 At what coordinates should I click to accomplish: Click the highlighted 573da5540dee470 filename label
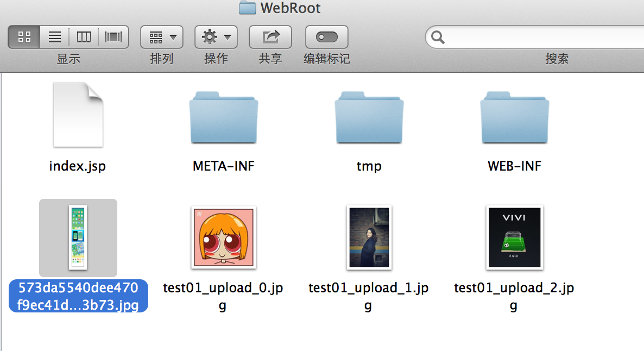pyautogui.click(x=78, y=296)
